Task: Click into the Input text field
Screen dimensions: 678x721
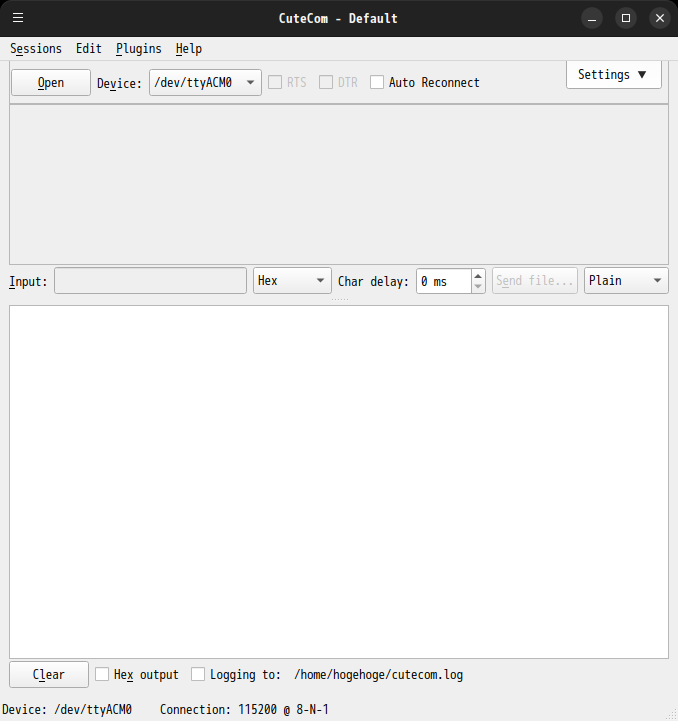Action: pyautogui.click(x=150, y=280)
